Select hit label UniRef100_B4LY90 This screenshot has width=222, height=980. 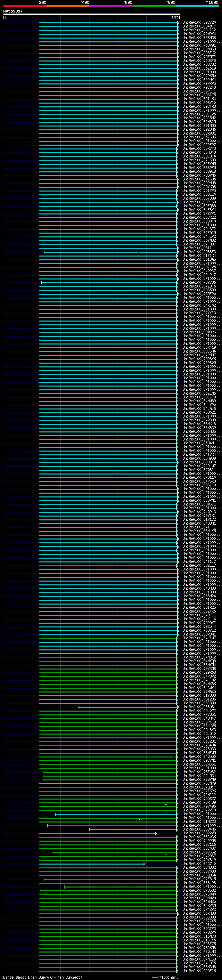point(199,405)
